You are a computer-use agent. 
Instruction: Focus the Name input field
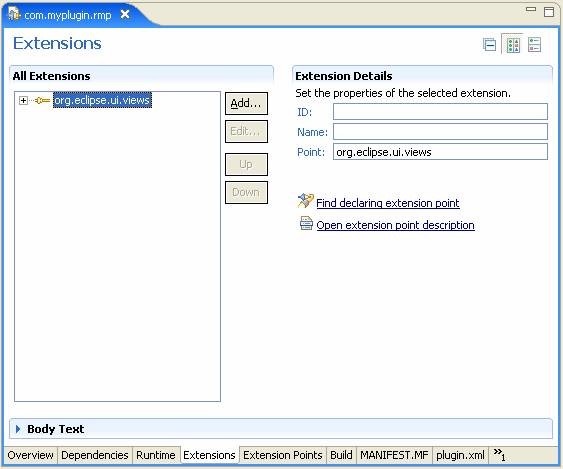pyautogui.click(x=440, y=132)
